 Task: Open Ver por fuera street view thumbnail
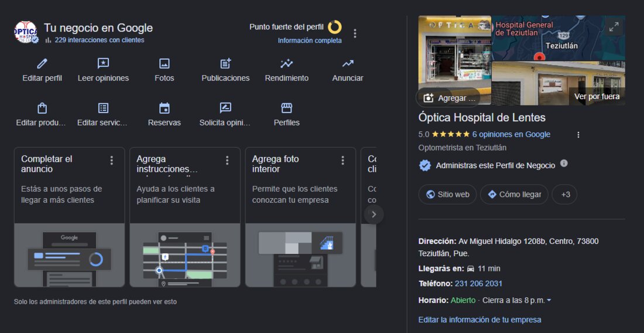(559, 83)
